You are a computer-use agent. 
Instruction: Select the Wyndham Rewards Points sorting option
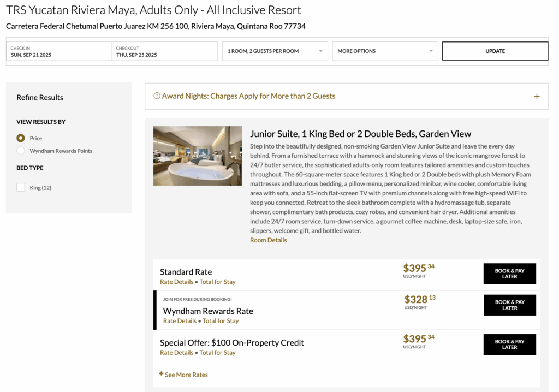(x=20, y=152)
